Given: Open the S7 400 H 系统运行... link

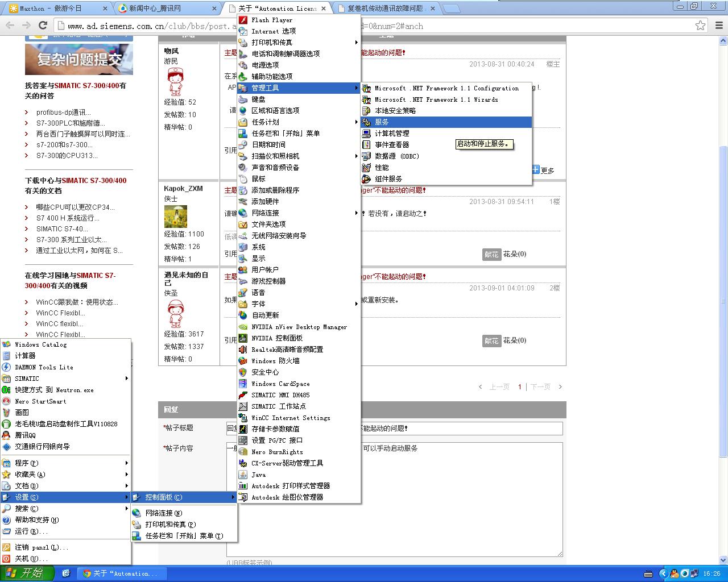Looking at the screenshot, I should click(68, 218).
